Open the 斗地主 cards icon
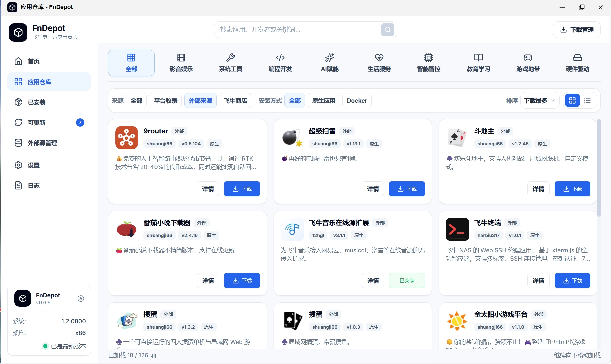Image resolution: width=611 pixels, height=364 pixels. click(x=457, y=137)
